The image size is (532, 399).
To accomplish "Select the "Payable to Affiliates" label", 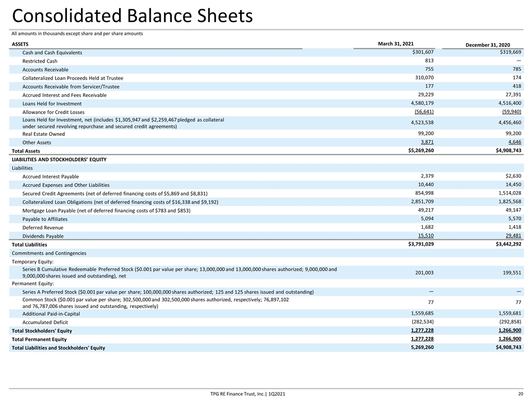I will click(45, 219).
